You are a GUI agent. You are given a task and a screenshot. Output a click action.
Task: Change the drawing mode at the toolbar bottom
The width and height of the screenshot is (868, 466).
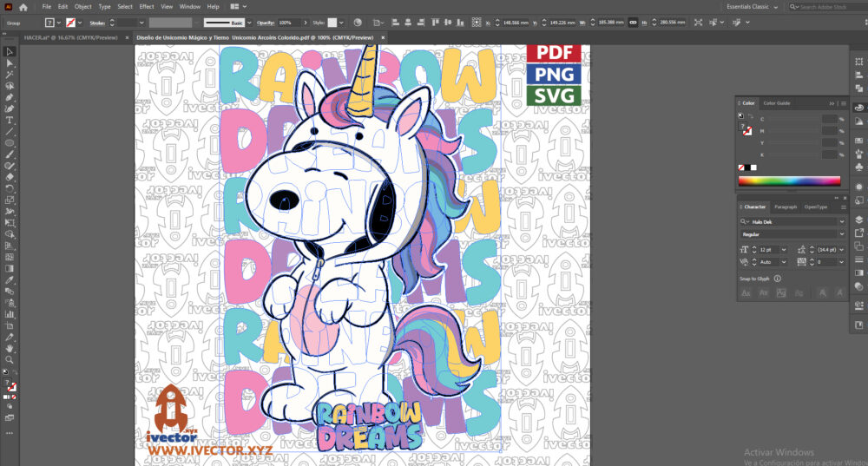click(x=10, y=406)
